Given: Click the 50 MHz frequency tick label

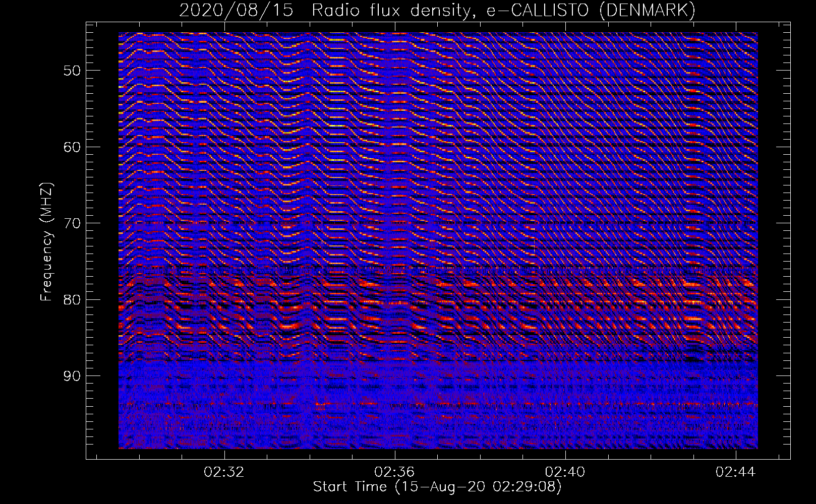Looking at the screenshot, I should click(x=72, y=70).
